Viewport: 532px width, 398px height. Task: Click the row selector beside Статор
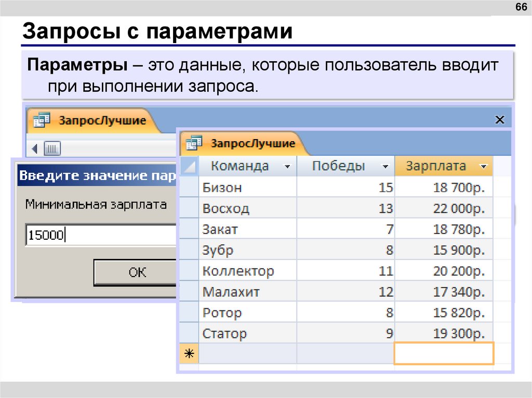[x=189, y=333]
